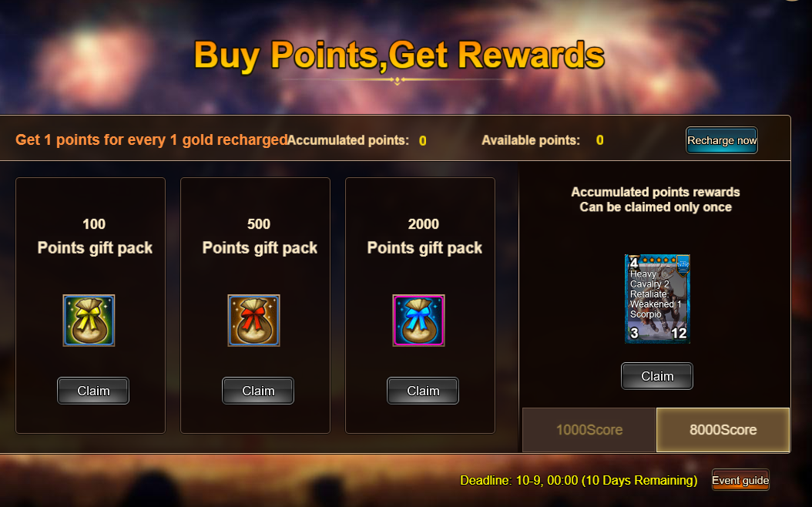Click the 'Can be claimed only once' notice

[656, 207]
